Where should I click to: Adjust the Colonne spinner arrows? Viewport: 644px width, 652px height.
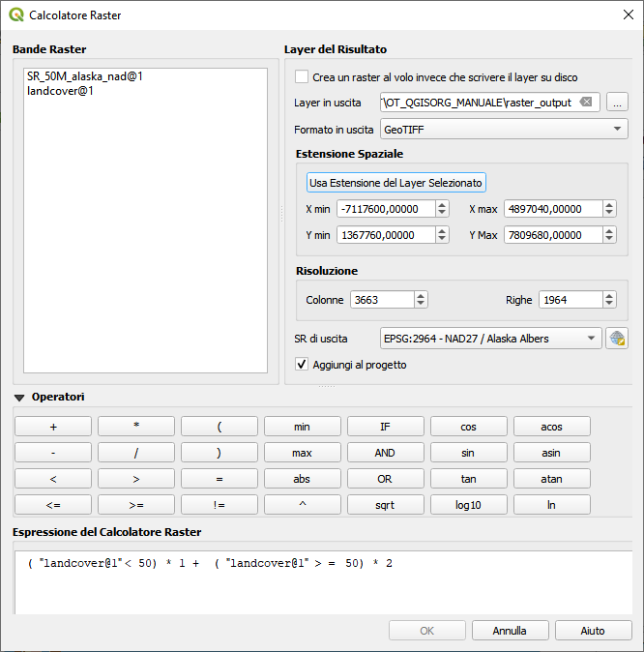click(421, 299)
